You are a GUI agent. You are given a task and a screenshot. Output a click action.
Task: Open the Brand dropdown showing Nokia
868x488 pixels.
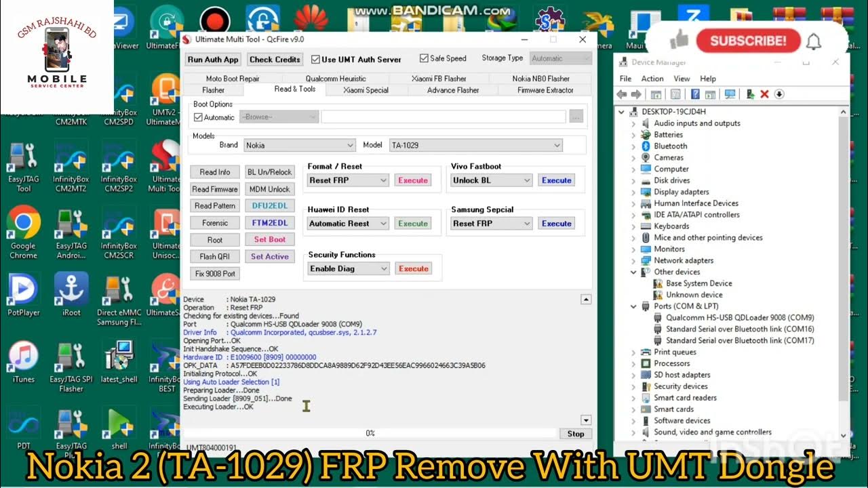pyautogui.click(x=300, y=145)
